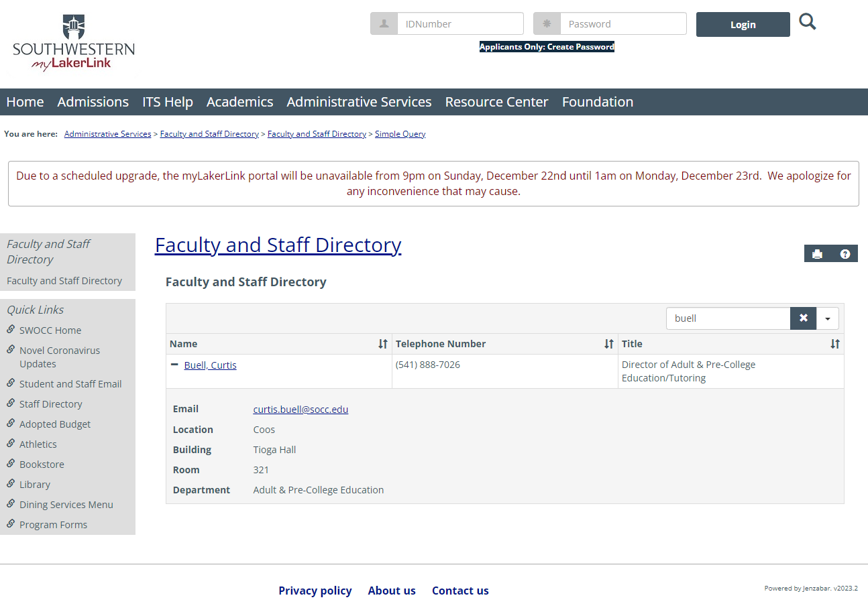Sort directory by Name column arrows
The height and width of the screenshot is (614, 868).
tap(382, 344)
